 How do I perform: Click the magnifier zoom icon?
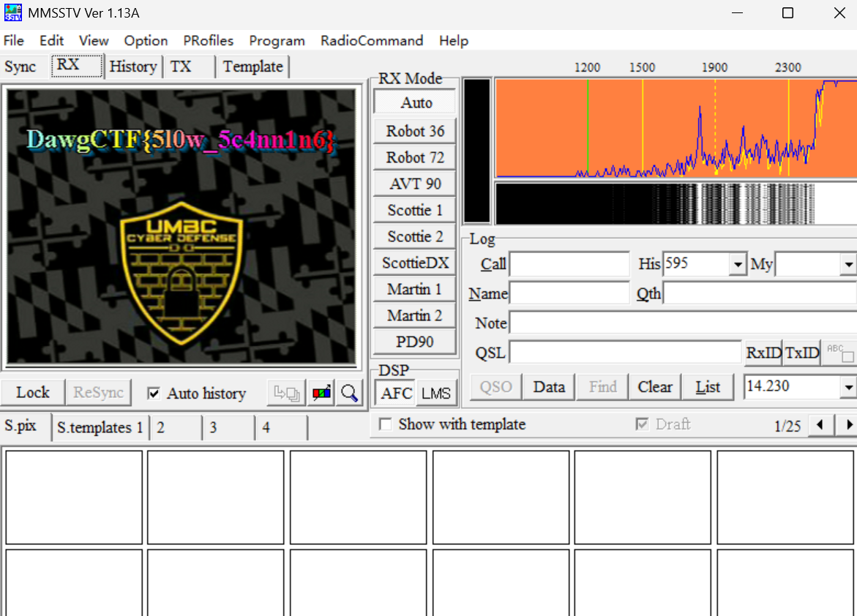point(349,393)
